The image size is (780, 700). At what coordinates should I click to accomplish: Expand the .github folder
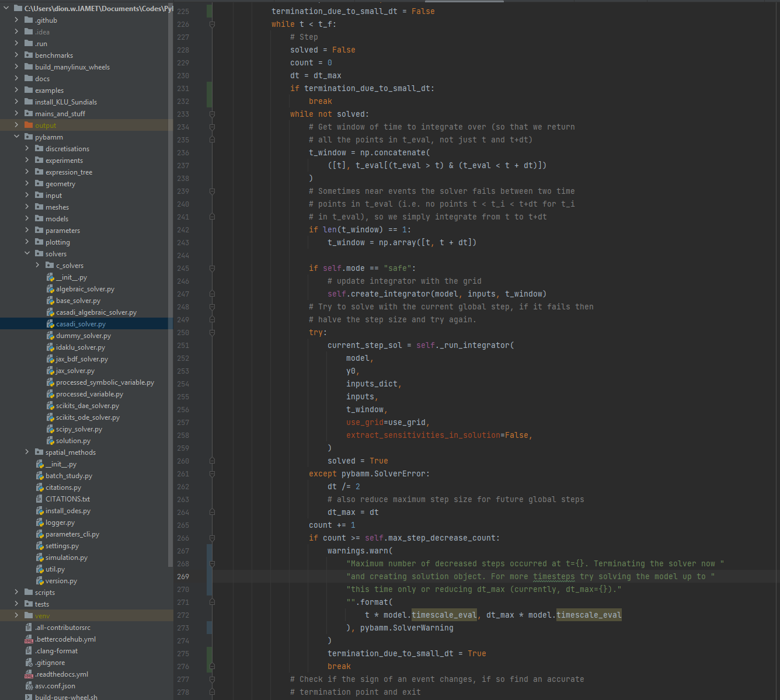(x=16, y=20)
